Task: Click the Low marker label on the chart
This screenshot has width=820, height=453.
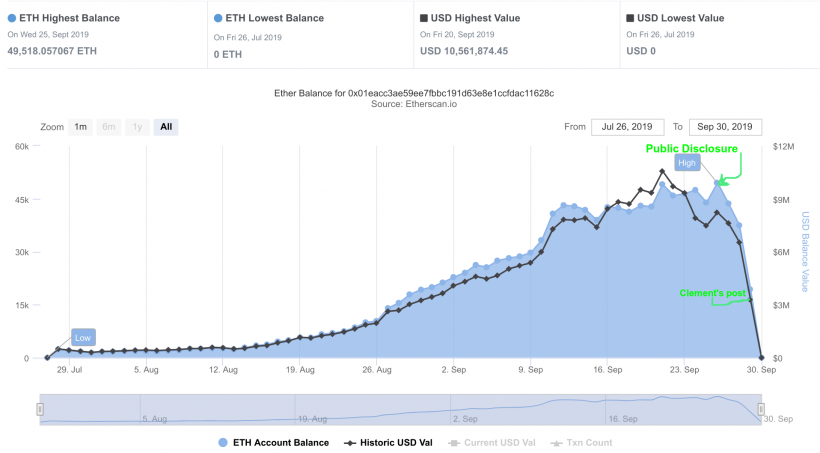Action: (x=83, y=337)
